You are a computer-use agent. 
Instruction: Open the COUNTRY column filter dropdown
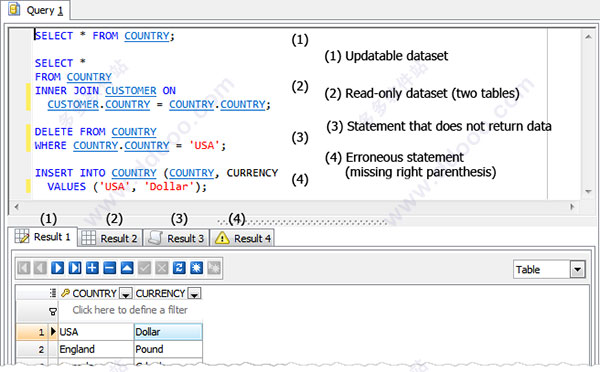(126, 294)
